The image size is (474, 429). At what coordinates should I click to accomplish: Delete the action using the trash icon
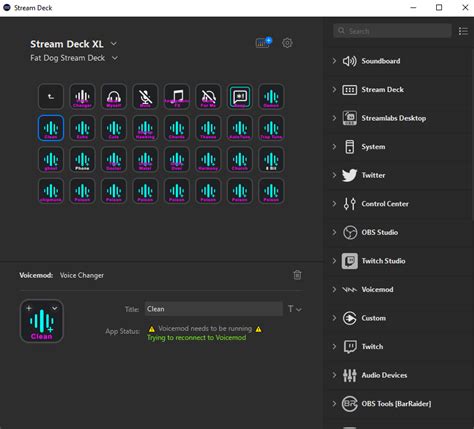(297, 275)
